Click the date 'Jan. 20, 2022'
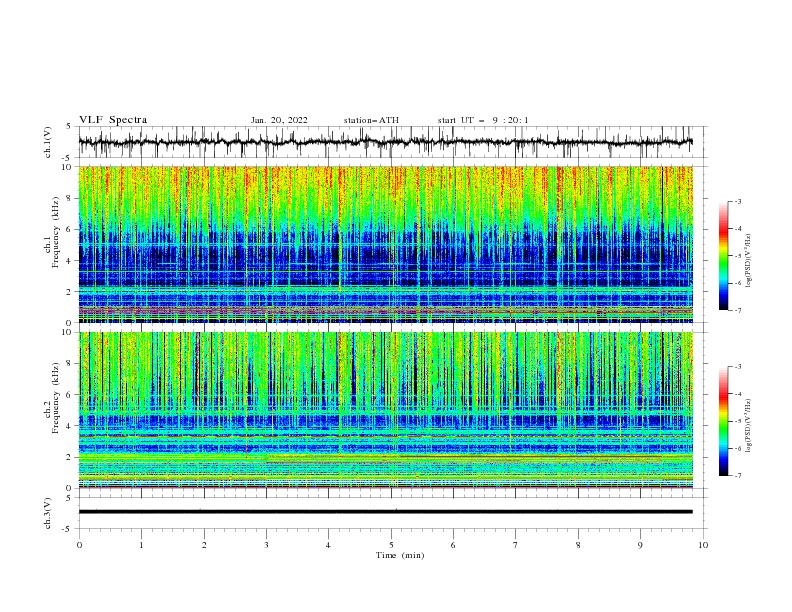 (x=279, y=120)
